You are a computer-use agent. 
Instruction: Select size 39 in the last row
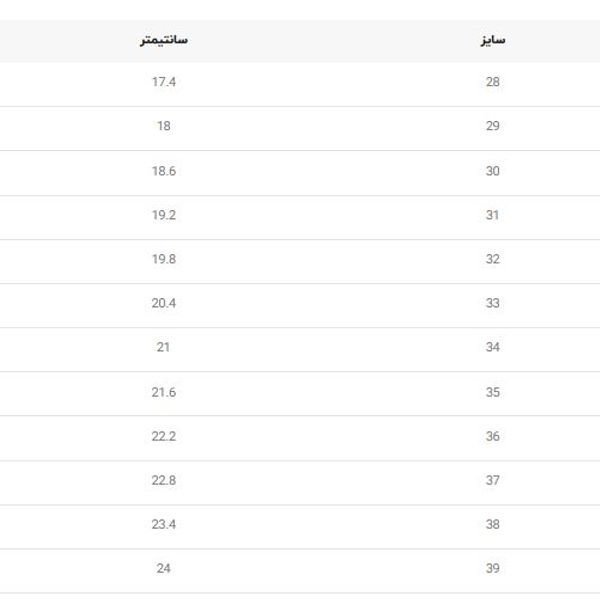pyautogui.click(x=492, y=568)
